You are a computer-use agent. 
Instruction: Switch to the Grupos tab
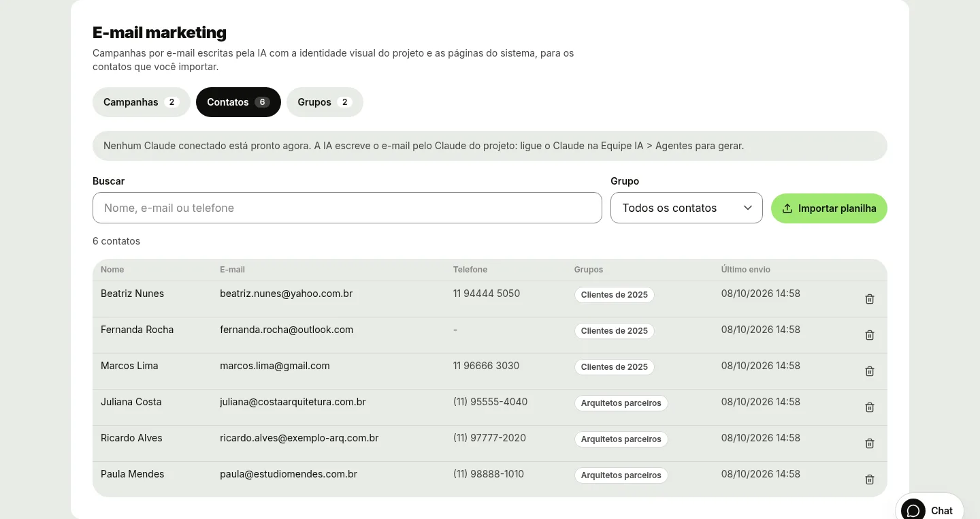[x=325, y=102]
